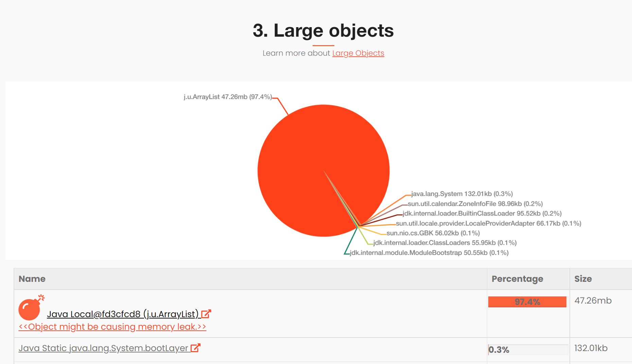Open external link icon beside j.u.ArrayList
This screenshot has width=632, height=364.
tap(206, 314)
